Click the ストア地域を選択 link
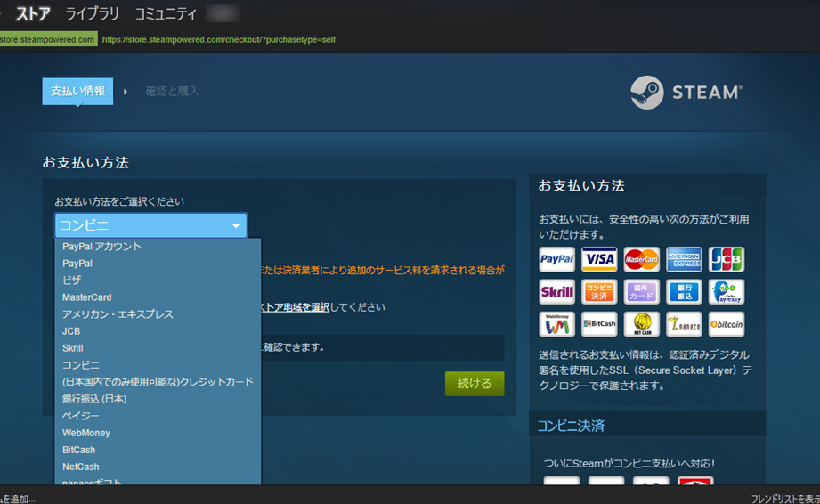 294,307
